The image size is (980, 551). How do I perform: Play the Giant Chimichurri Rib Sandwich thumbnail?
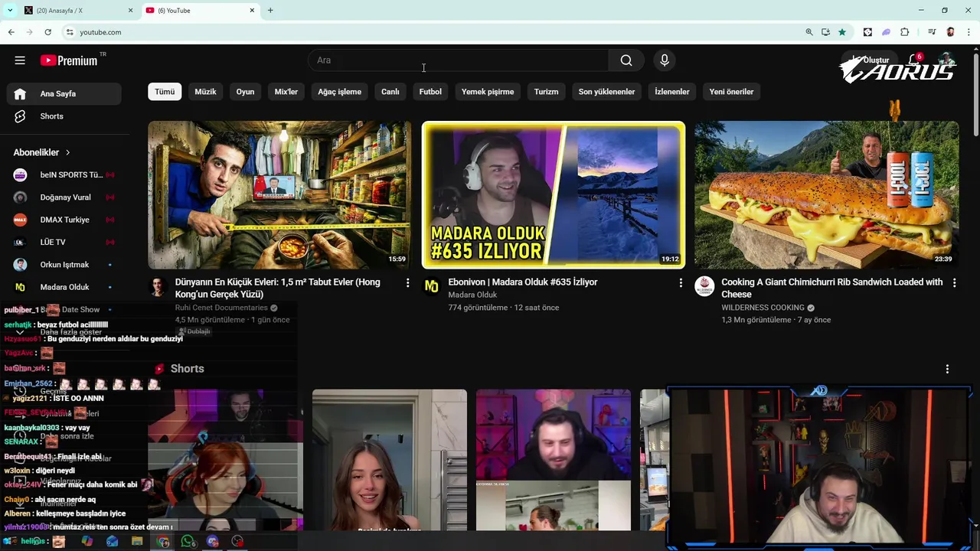pyautogui.click(x=827, y=194)
